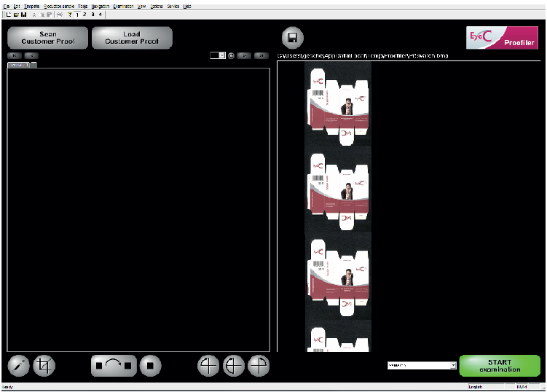Click the Save diskette toolbar icon
547x392 pixels.
pyautogui.click(x=24, y=15)
